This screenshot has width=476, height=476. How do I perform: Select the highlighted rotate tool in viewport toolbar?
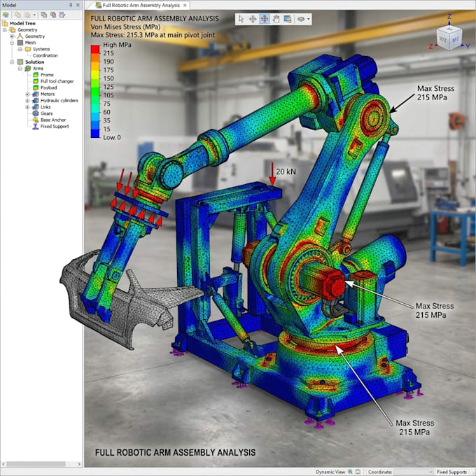265,19
